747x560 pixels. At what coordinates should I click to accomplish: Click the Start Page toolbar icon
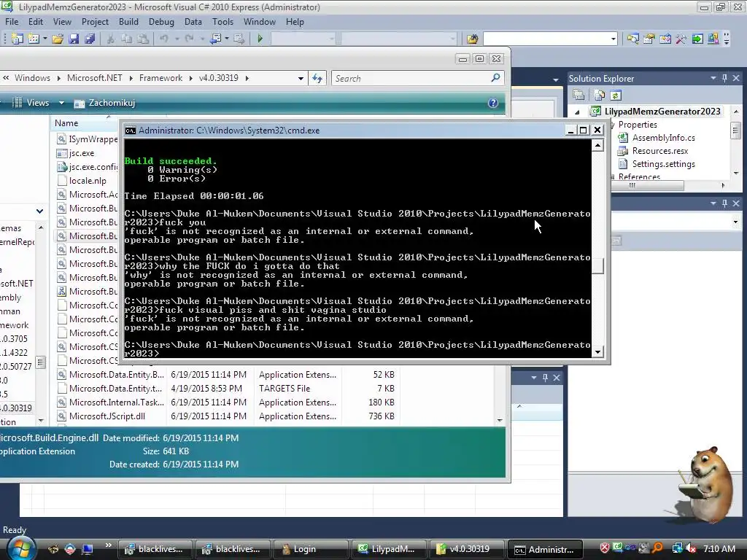(x=697, y=39)
